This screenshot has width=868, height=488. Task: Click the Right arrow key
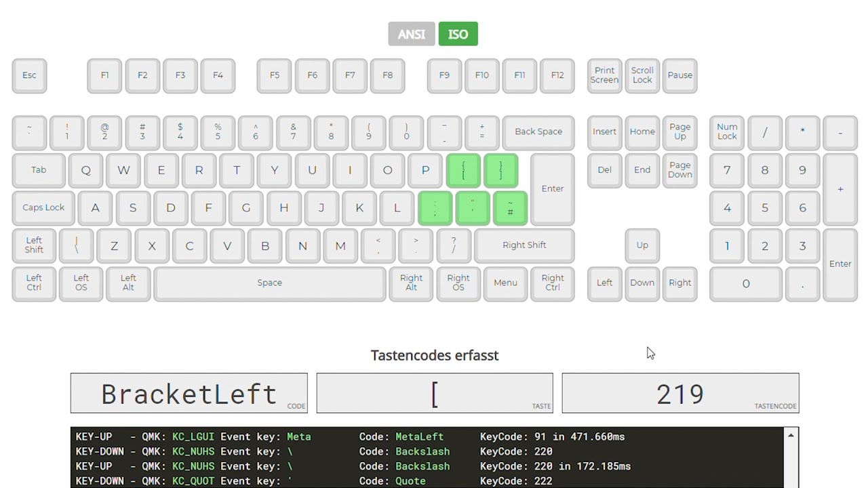coord(679,283)
